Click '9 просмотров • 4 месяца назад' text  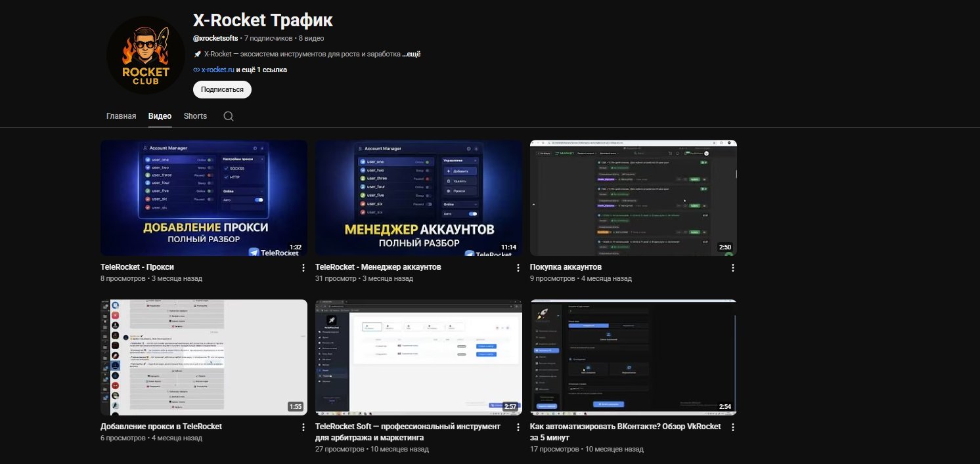581,278
